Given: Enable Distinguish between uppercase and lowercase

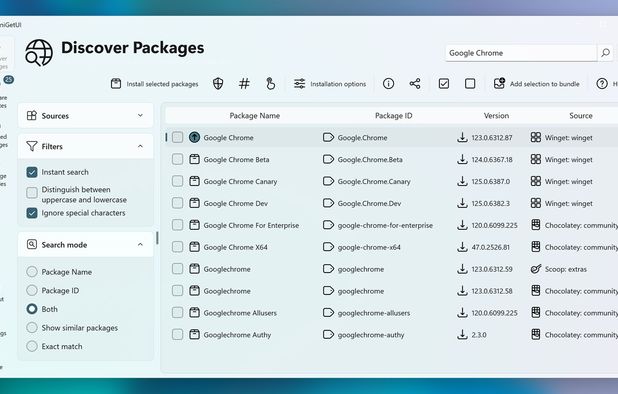Looking at the screenshot, I should click(x=32, y=193).
